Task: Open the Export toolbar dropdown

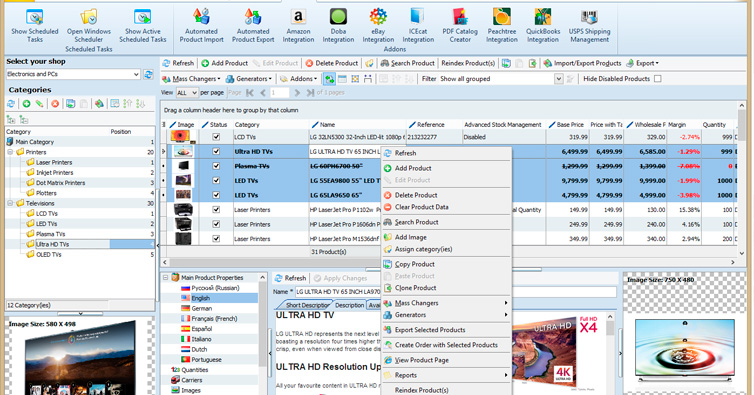Action: [x=642, y=63]
